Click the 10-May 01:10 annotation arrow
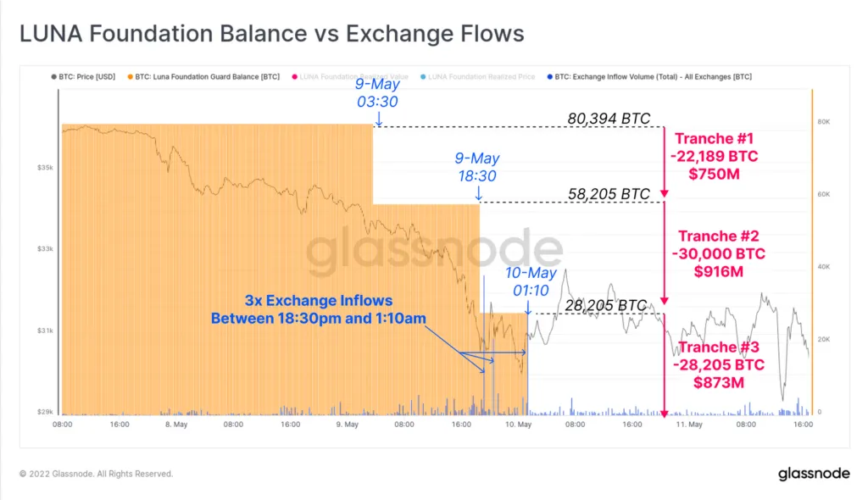This screenshot has height=500, width=868. coord(528,308)
